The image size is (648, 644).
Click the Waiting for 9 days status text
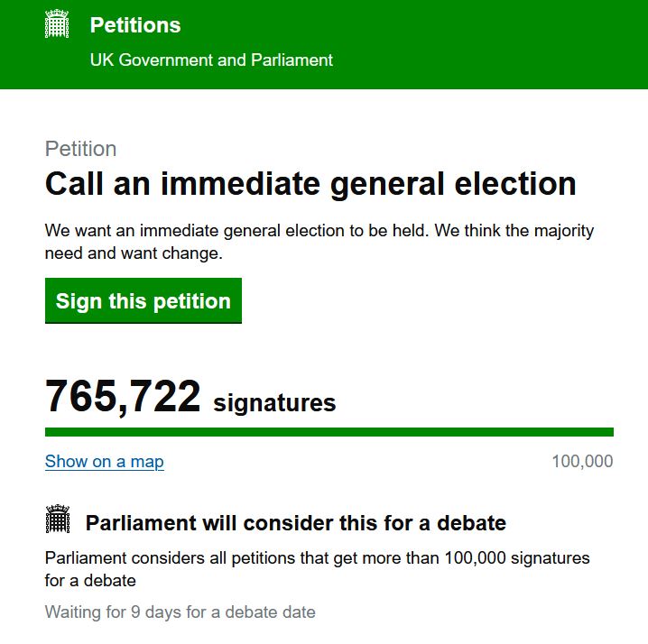181,612
